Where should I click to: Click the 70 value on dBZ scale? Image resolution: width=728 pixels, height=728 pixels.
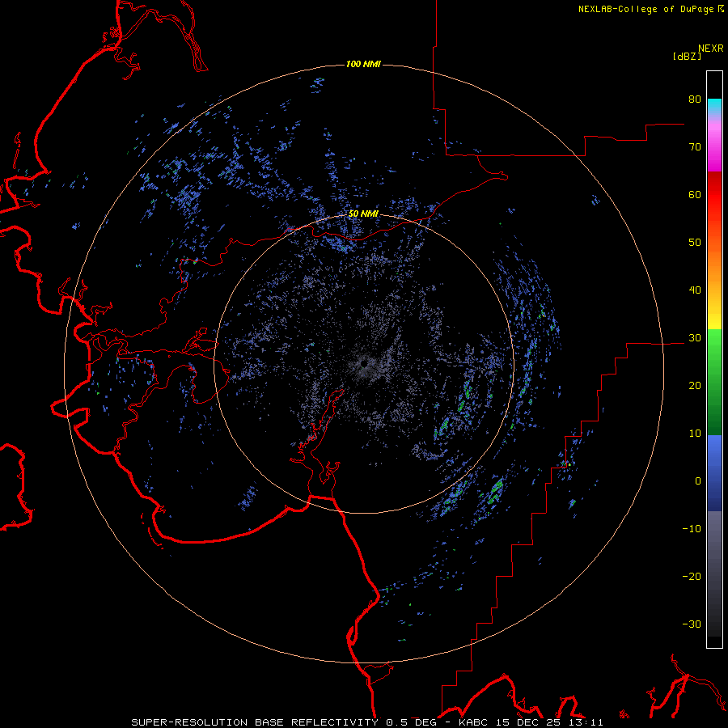coord(695,147)
